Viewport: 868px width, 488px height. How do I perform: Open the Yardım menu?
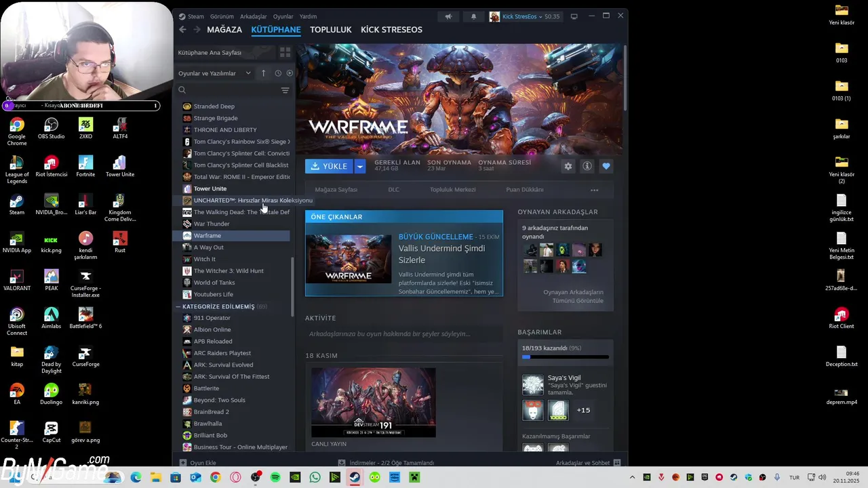[308, 16]
